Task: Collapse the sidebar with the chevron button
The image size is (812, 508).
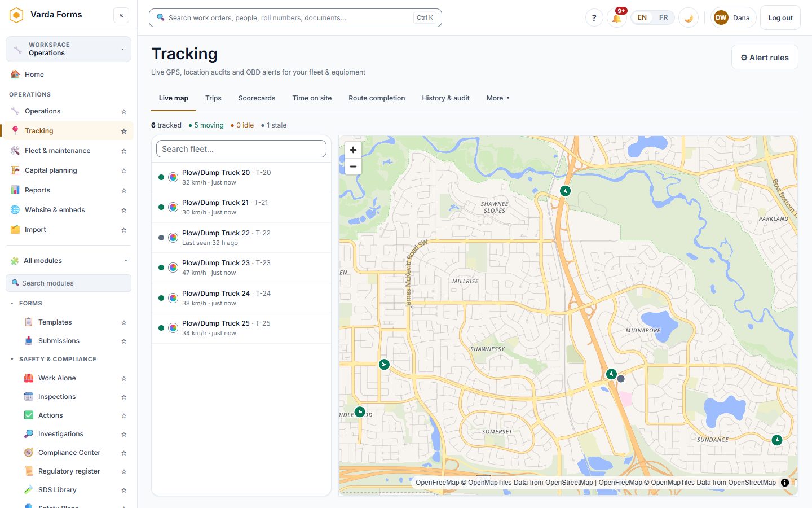Action: pos(121,15)
